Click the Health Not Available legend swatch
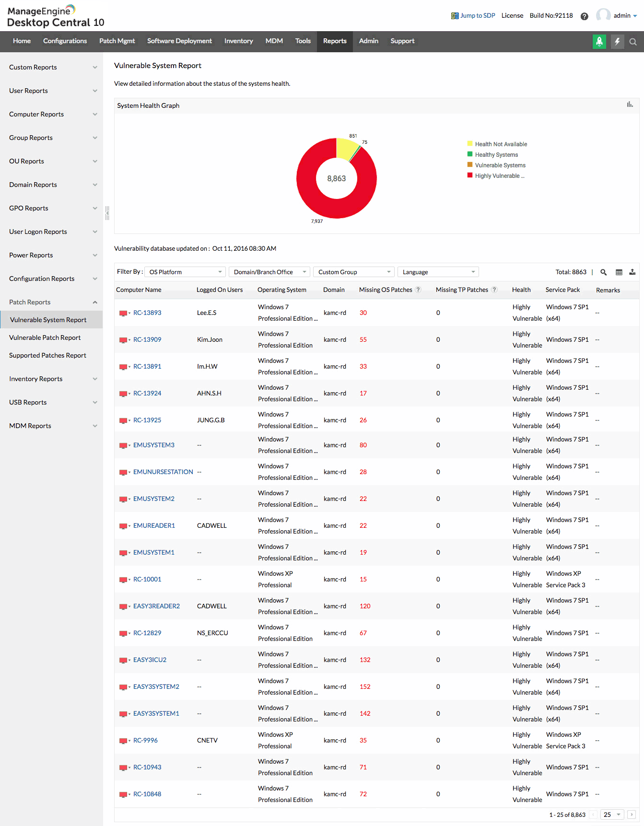 [470, 143]
